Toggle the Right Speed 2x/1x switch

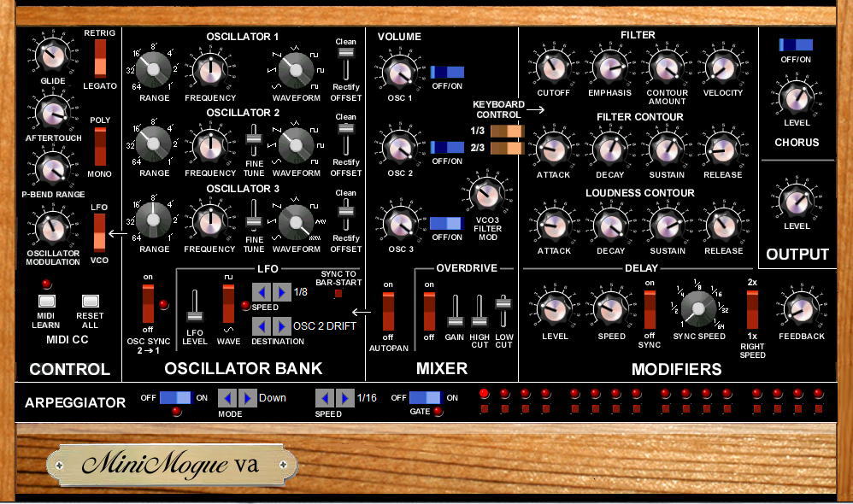[752, 309]
